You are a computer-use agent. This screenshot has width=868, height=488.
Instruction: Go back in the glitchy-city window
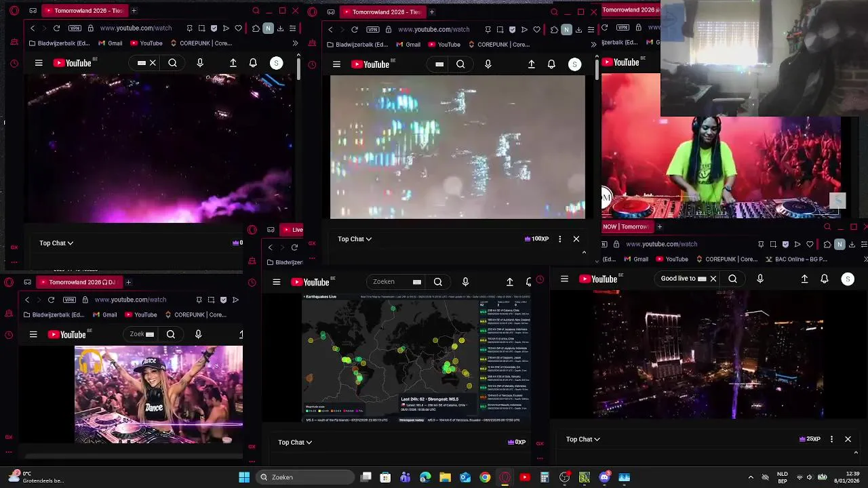(x=330, y=30)
